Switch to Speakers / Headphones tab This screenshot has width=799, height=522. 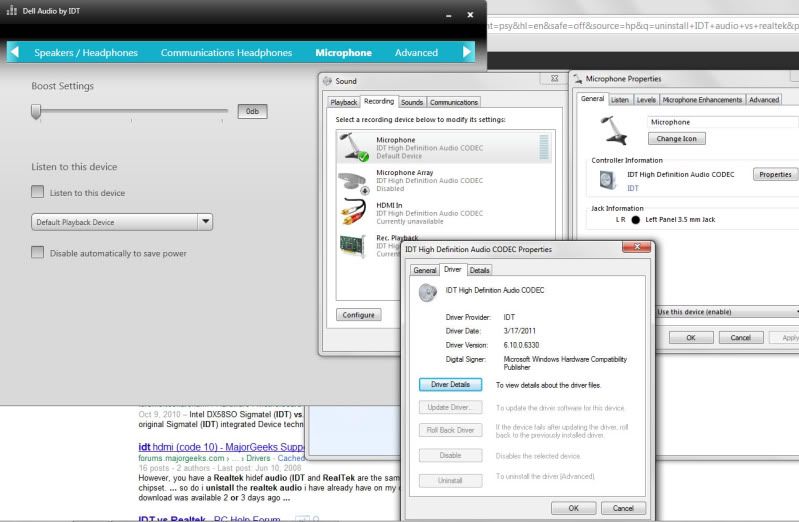point(86,53)
